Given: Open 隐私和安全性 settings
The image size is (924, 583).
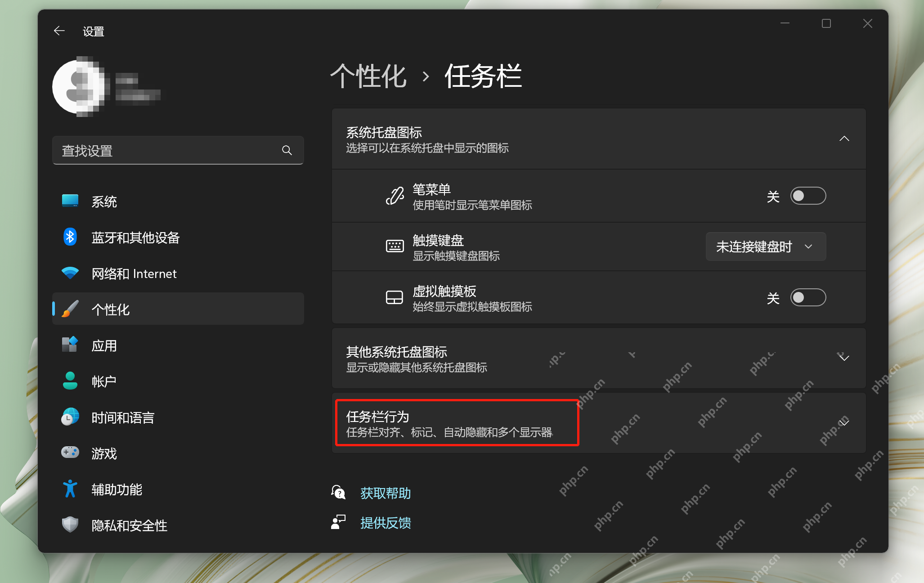Looking at the screenshot, I should (178, 525).
